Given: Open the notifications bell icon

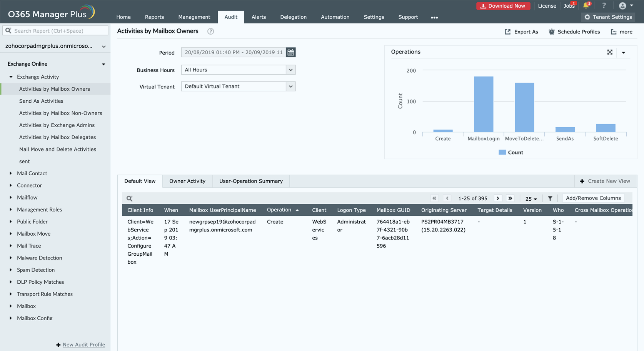Looking at the screenshot, I should pyautogui.click(x=586, y=6).
